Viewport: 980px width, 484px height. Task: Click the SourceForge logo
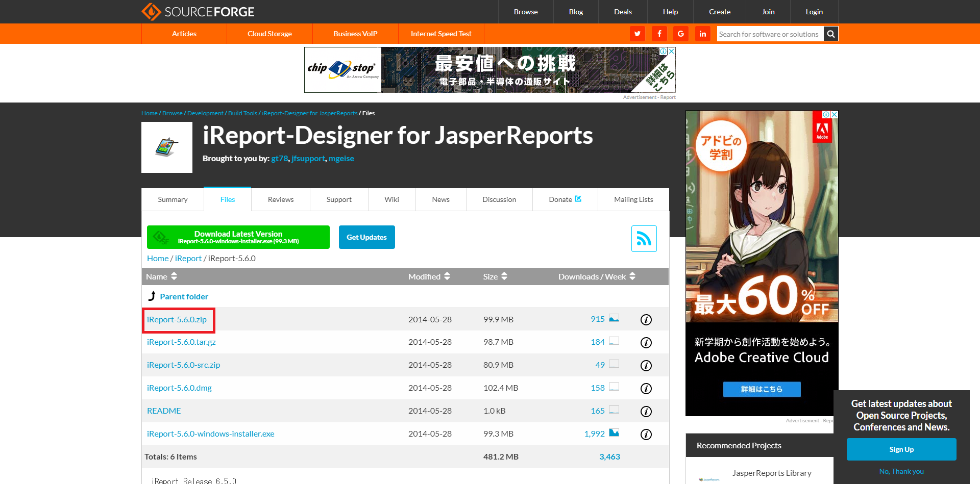pyautogui.click(x=198, y=11)
